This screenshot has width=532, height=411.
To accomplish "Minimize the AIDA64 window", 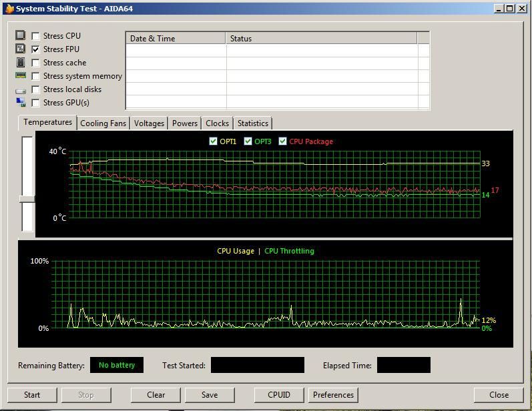I will [499, 9].
